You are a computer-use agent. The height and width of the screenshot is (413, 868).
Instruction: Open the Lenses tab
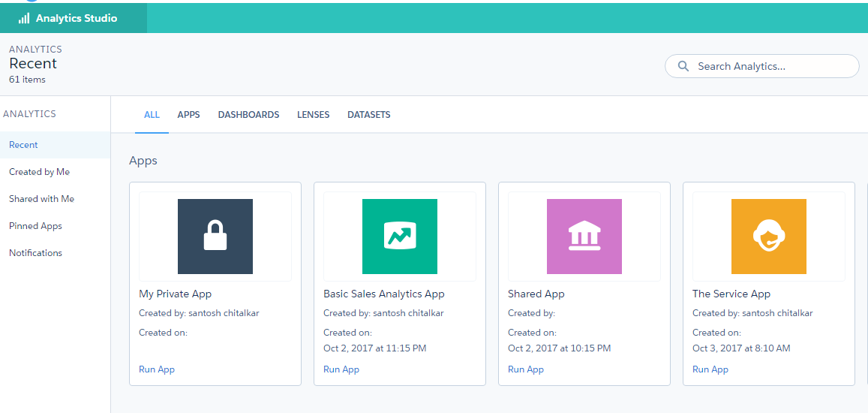(x=313, y=115)
